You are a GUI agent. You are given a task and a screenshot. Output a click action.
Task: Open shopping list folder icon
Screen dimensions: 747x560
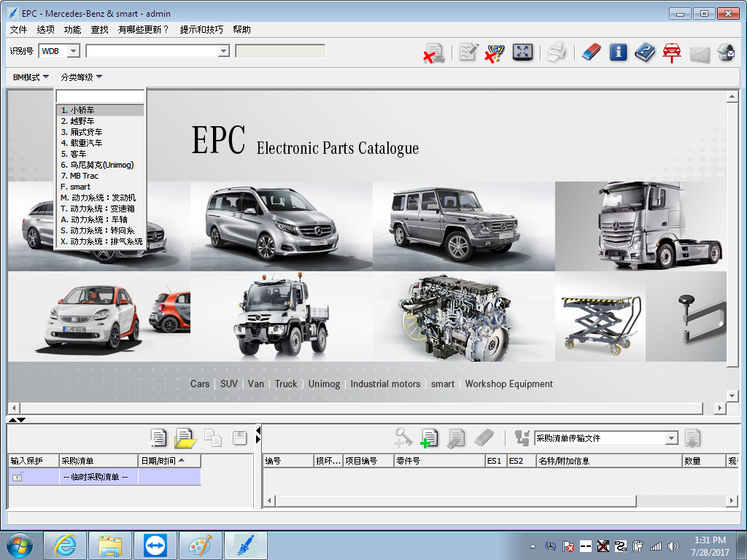(185, 438)
